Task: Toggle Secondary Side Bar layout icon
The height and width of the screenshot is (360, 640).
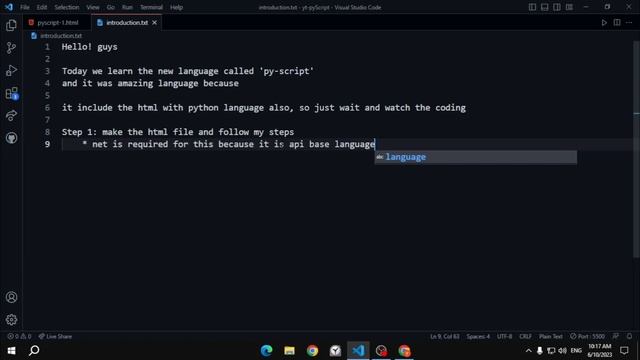Action: 557,7
